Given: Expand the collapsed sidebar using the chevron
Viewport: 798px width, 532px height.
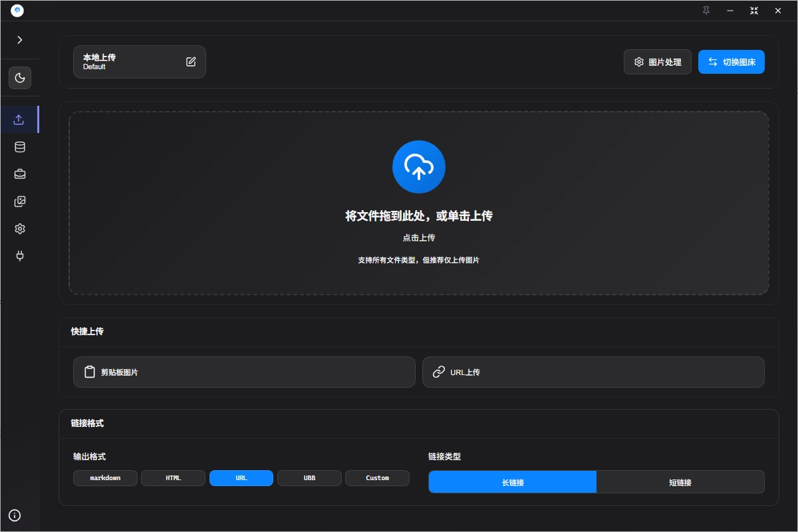Looking at the screenshot, I should tap(20, 40).
